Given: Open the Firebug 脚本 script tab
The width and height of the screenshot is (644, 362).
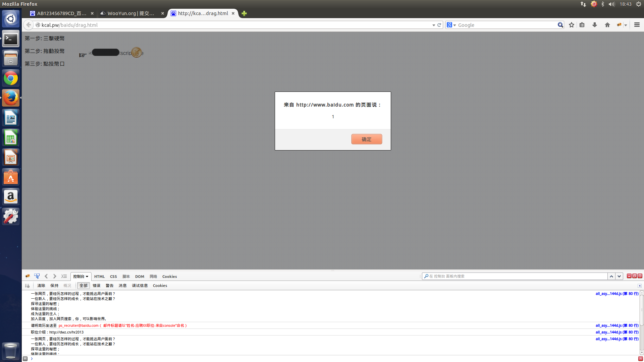Looking at the screenshot, I should (x=126, y=277).
